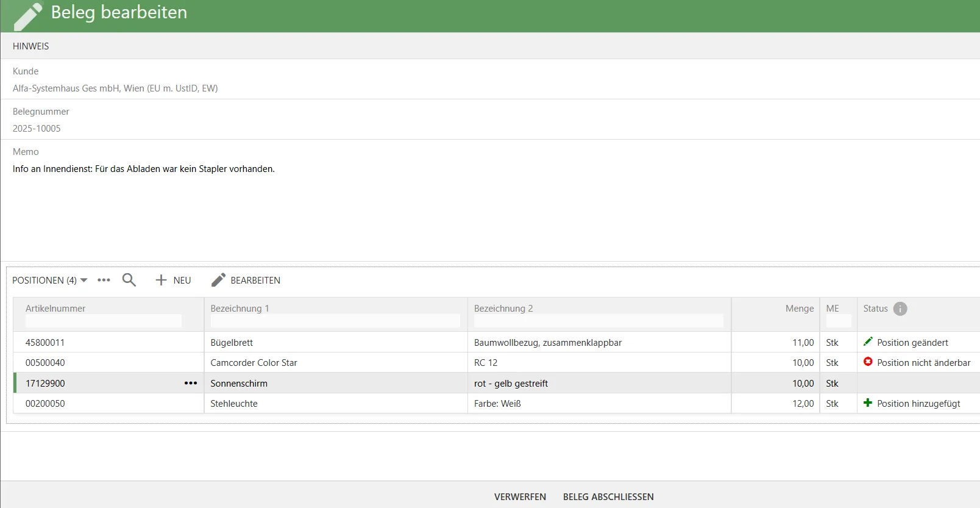
Task: Add a new position with Neu
Action: pyautogui.click(x=174, y=280)
